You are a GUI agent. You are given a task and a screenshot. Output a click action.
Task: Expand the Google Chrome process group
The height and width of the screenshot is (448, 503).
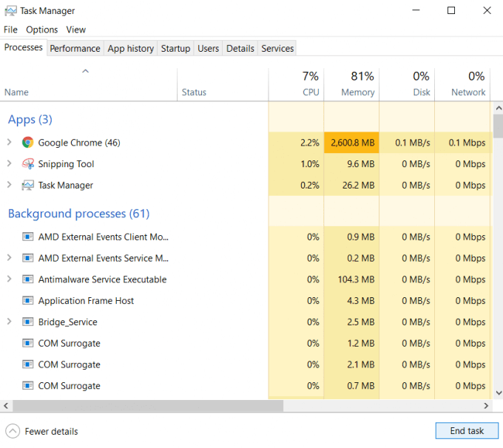9,143
